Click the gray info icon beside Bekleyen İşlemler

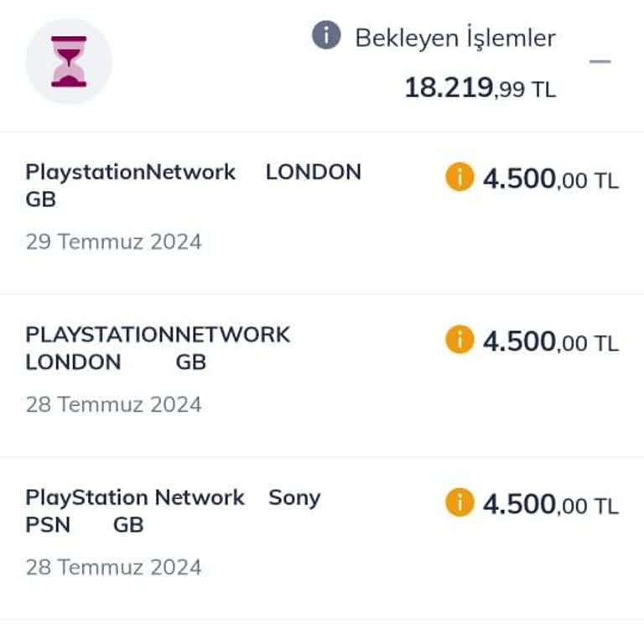(x=326, y=35)
